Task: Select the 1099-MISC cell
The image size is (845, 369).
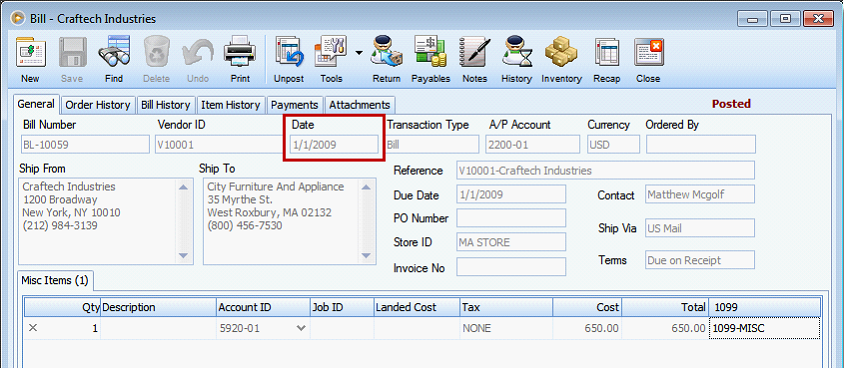Action: pos(764,328)
